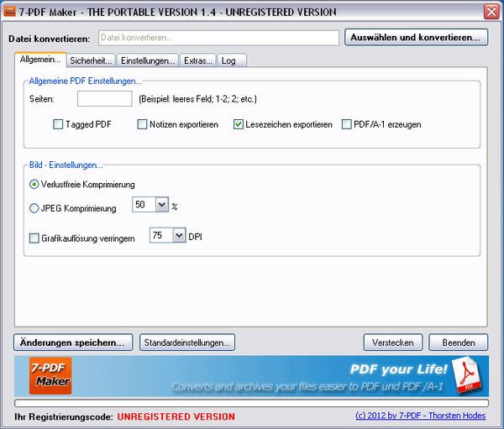Click the Verstecken button
The width and height of the screenshot is (504, 429).
click(x=393, y=343)
